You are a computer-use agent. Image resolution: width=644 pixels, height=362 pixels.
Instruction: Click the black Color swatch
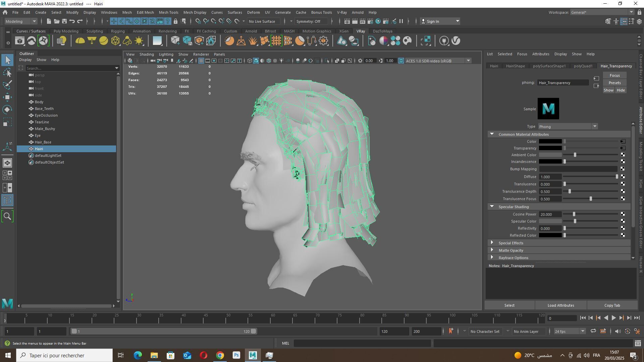click(x=550, y=141)
